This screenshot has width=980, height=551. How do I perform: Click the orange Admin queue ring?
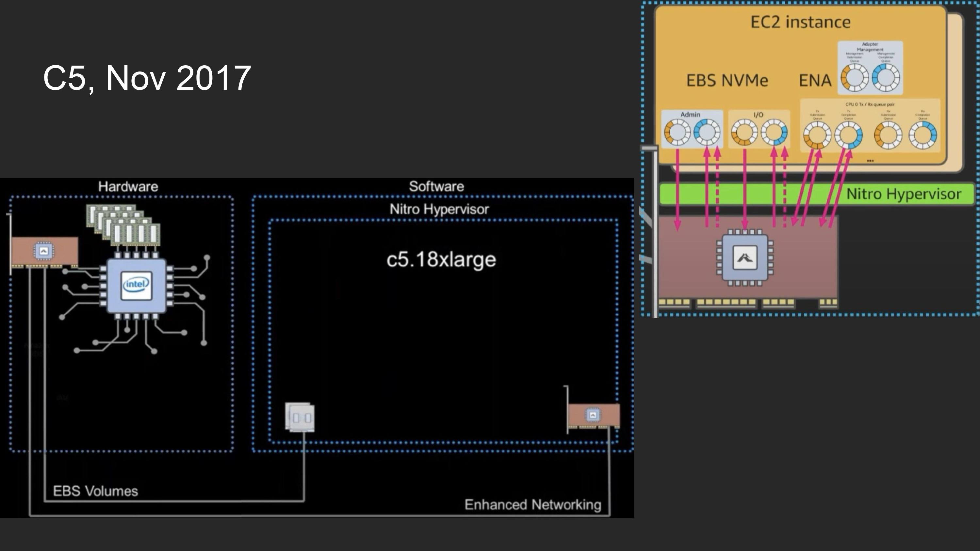coord(677,132)
